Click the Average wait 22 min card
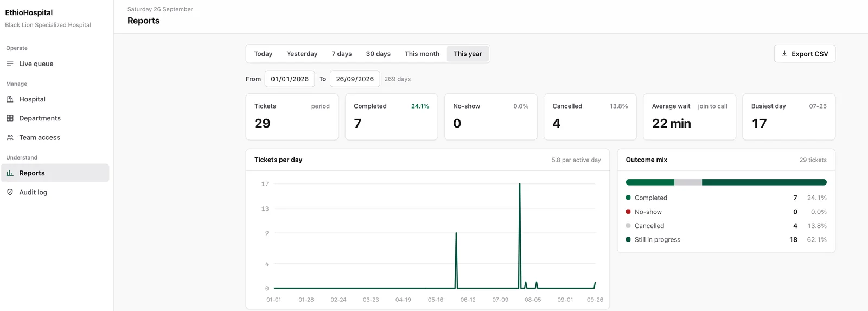The height and width of the screenshot is (311, 868). click(690, 117)
